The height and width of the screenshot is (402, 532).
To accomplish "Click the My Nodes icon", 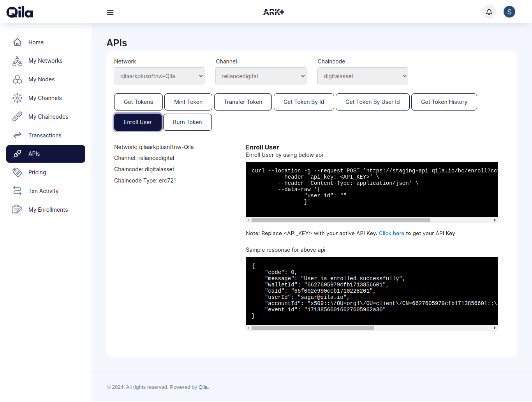I will [17, 79].
